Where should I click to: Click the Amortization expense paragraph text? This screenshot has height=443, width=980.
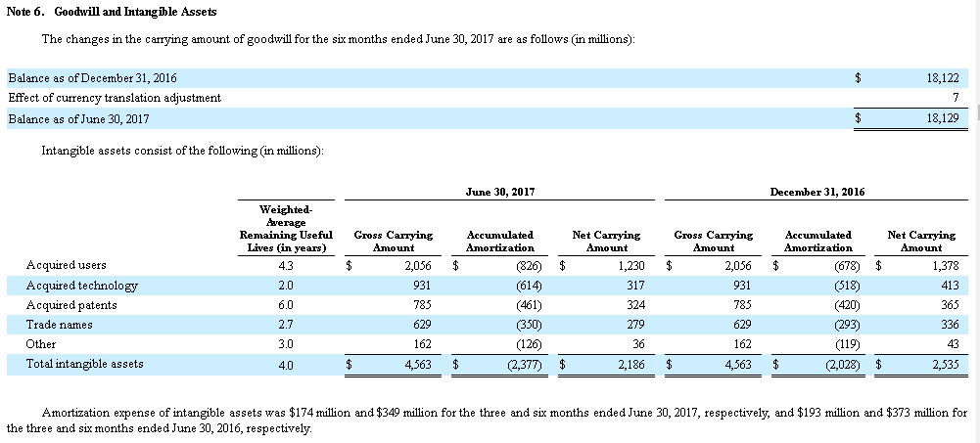(487, 421)
